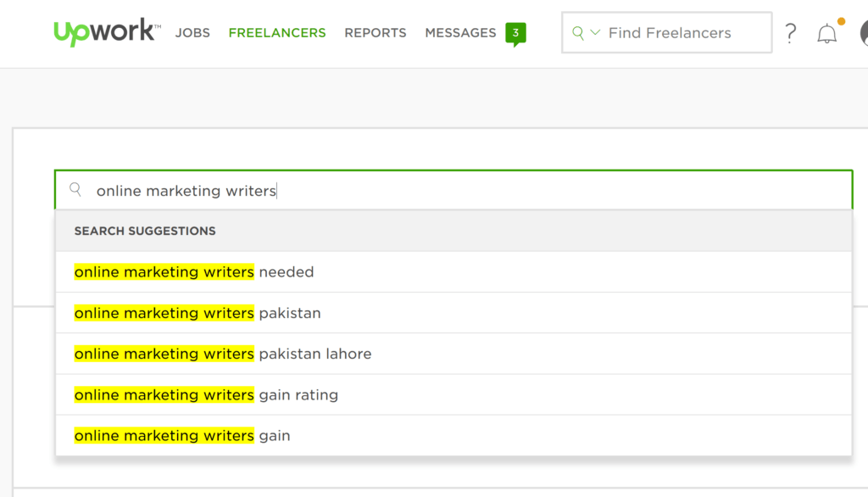Click the magnifier icon in the top search box
The width and height of the screenshot is (868, 497).
click(578, 33)
